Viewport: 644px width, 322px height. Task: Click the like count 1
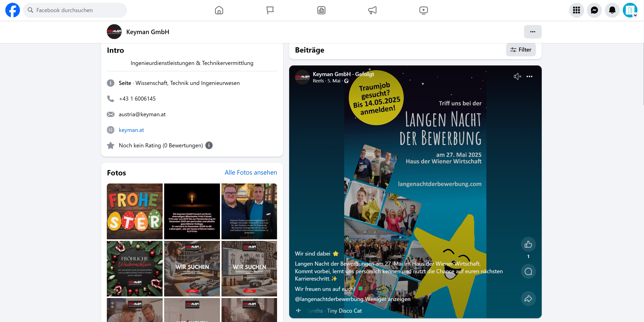click(x=528, y=256)
